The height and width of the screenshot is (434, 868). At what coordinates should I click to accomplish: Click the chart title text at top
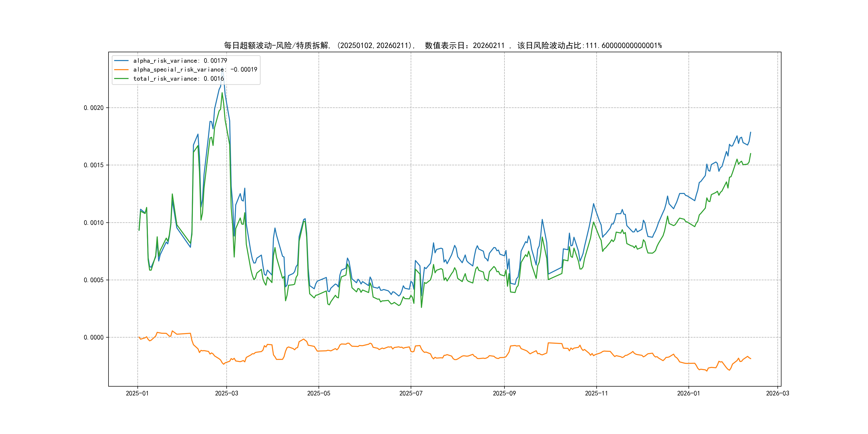pyautogui.click(x=442, y=46)
